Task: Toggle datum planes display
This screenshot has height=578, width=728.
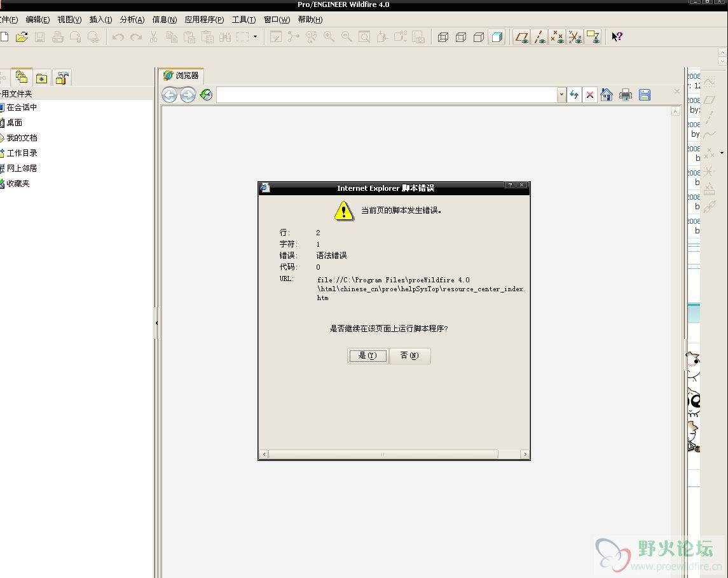Action: 521,37
